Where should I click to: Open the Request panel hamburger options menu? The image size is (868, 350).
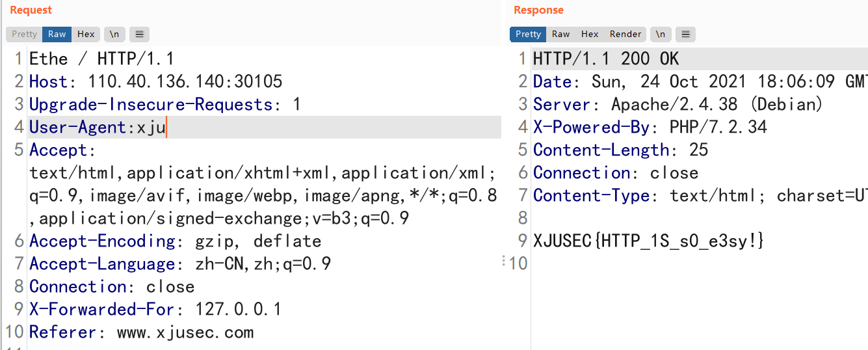click(x=139, y=34)
